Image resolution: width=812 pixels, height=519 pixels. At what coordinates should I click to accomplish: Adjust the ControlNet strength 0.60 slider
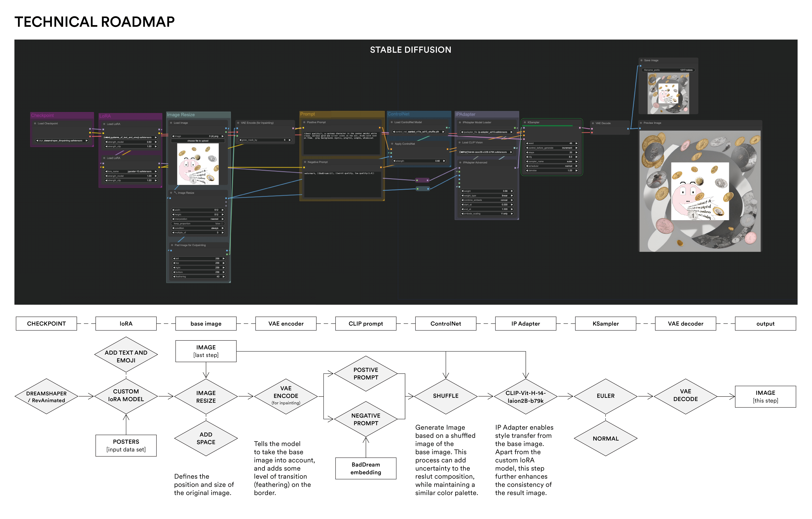point(419,161)
